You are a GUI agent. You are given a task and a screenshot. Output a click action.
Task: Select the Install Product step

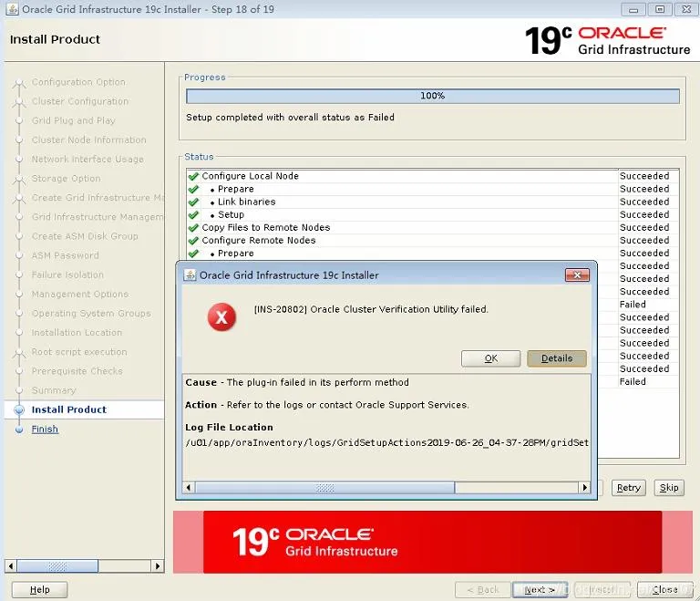68,409
